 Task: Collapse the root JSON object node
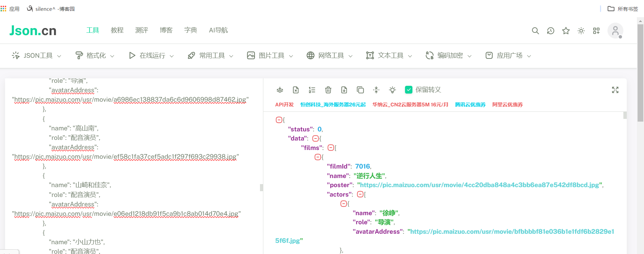click(279, 120)
